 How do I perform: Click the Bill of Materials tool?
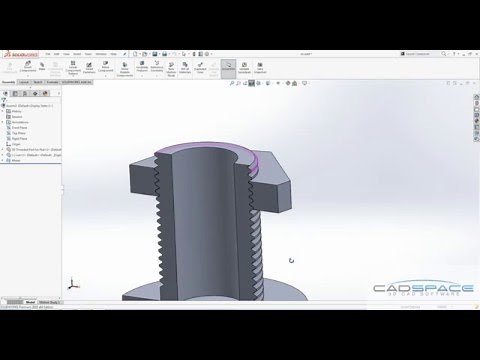click(x=185, y=68)
